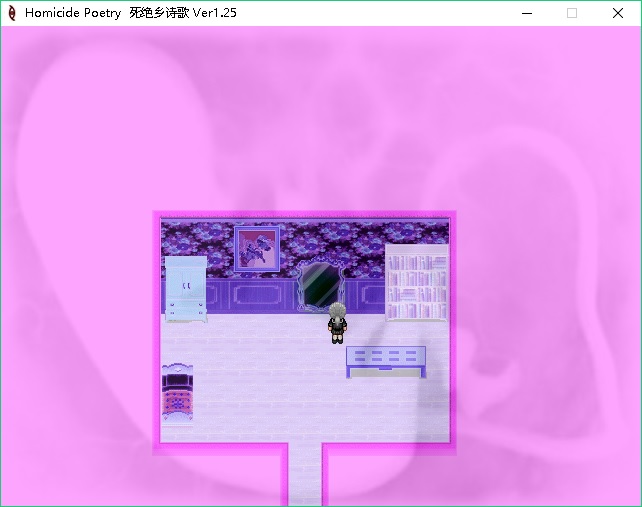Click the Homicide Poetry app icon

point(12,13)
